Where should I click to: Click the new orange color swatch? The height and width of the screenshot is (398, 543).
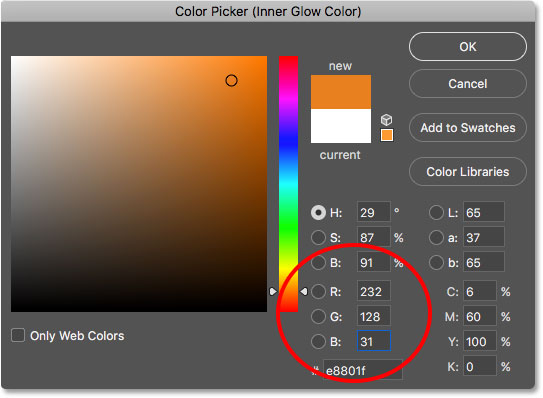[341, 92]
